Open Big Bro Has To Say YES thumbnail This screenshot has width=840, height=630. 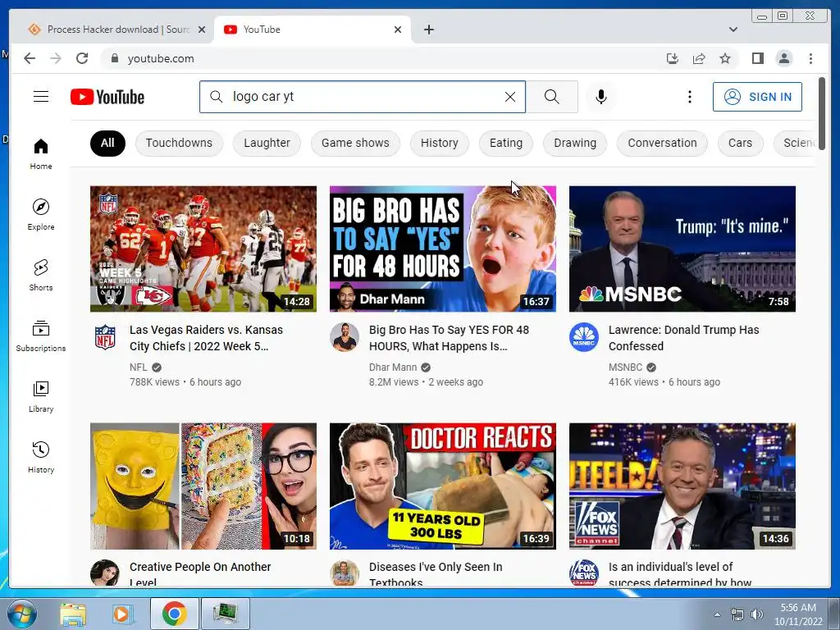point(442,249)
